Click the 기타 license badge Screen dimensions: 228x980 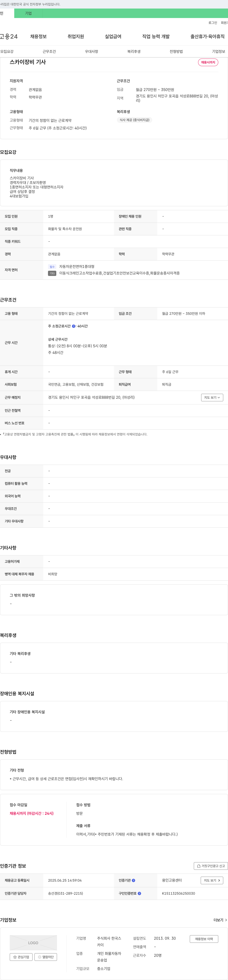52,274
